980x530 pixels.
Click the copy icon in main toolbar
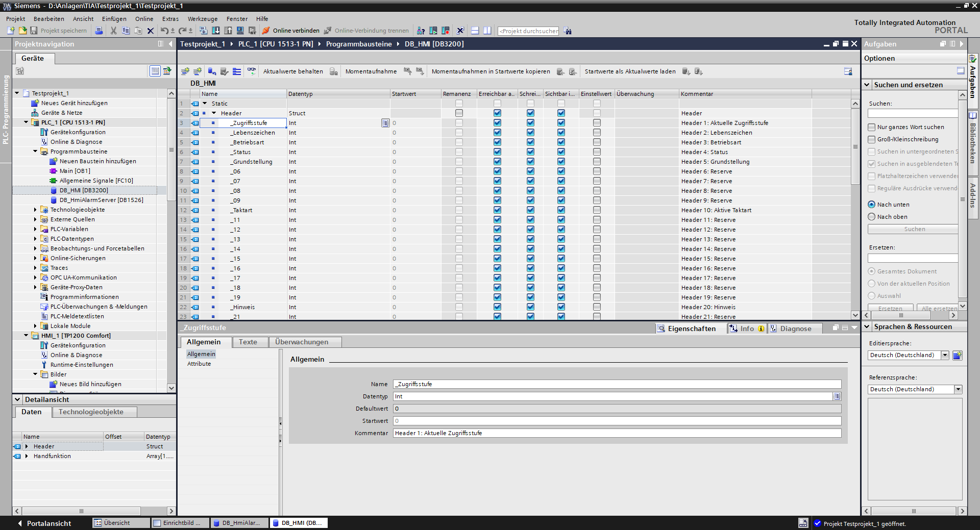tap(126, 31)
